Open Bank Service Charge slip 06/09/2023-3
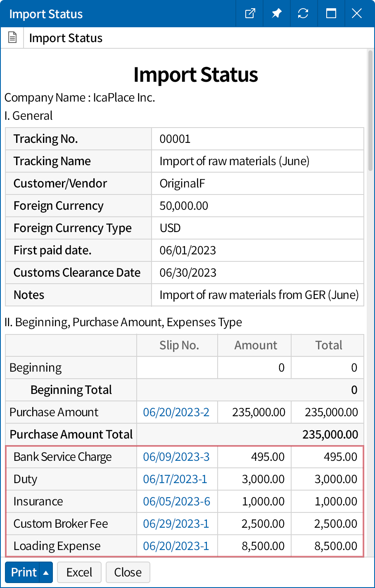375x588 pixels. pos(177,457)
